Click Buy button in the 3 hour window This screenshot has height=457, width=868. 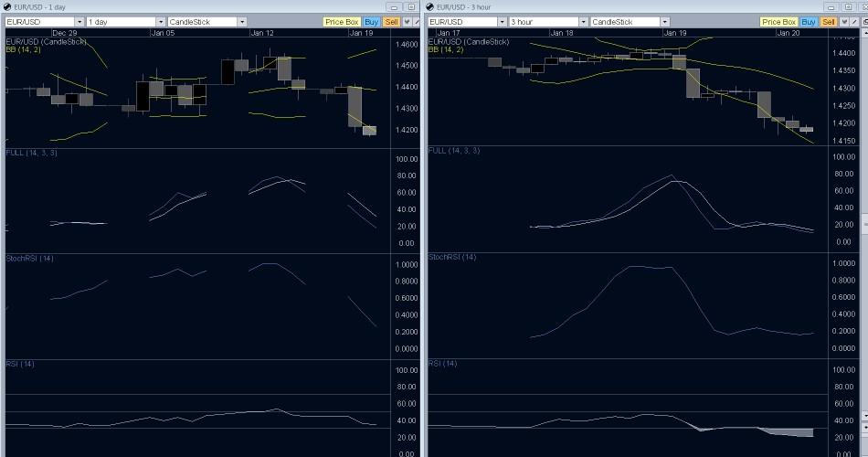click(x=809, y=22)
